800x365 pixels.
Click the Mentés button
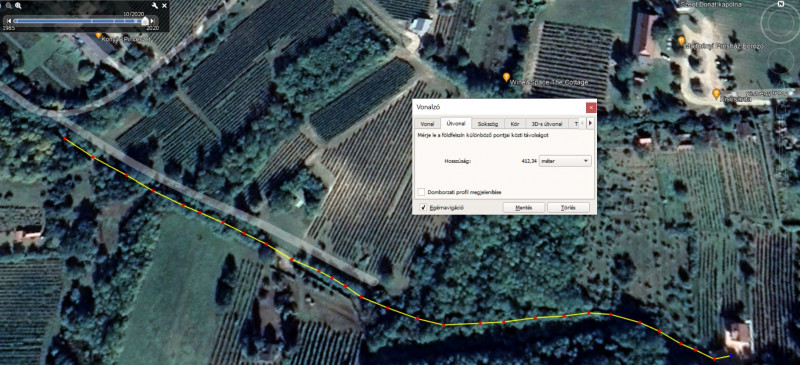pyautogui.click(x=523, y=208)
